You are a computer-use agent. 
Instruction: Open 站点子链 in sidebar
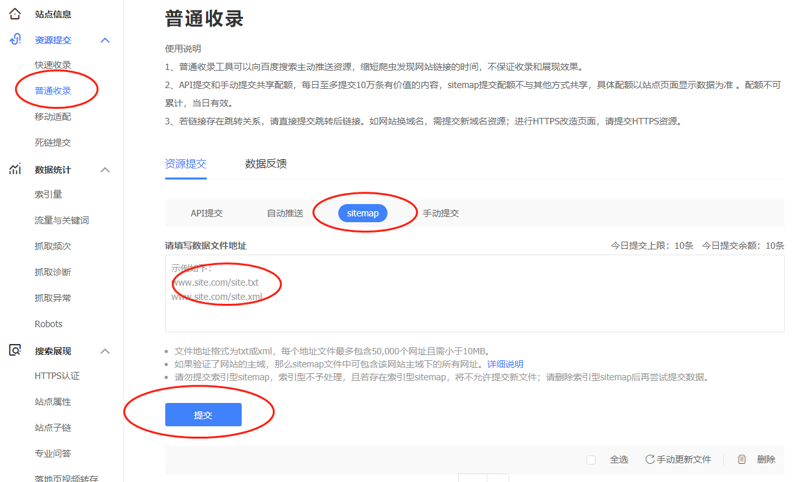[x=53, y=427]
